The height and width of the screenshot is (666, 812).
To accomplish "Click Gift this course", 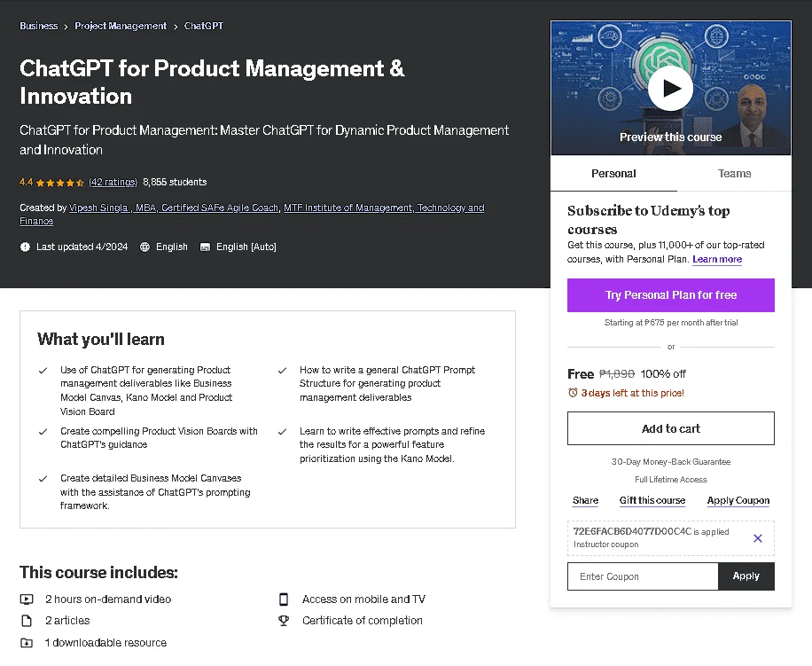I will 652,500.
